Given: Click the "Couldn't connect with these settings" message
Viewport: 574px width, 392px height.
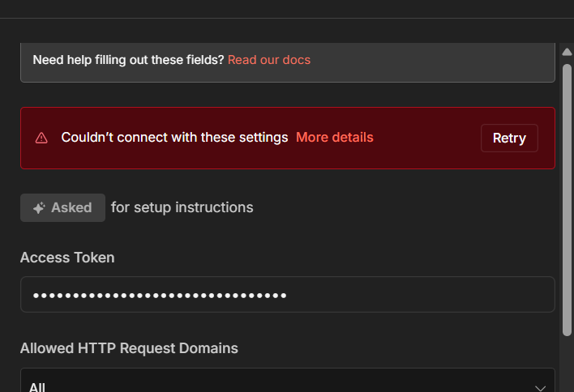Looking at the screenshot, I should coord(174,138).
